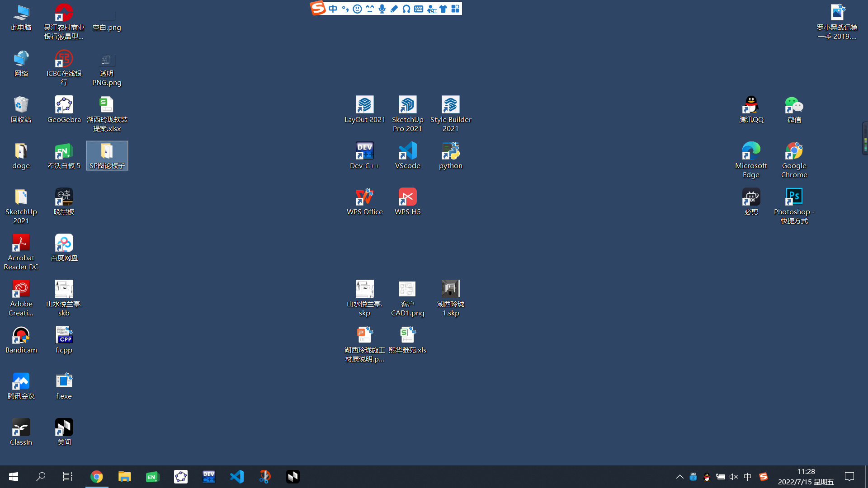868x488 pixels.
Task: Select the ClassIn desktop shortcut
Action: pos(21,433)
